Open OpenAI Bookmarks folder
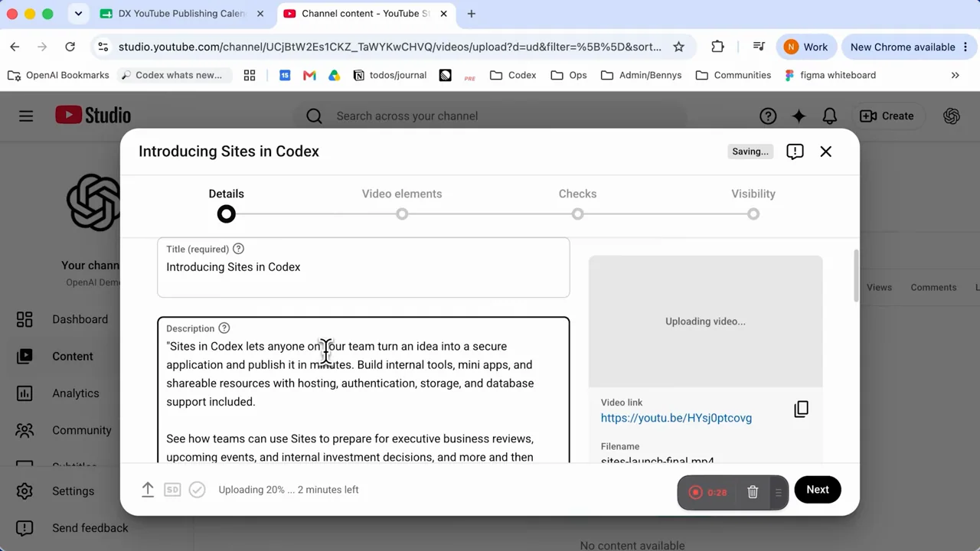The image size is (980, 551). 58,75
